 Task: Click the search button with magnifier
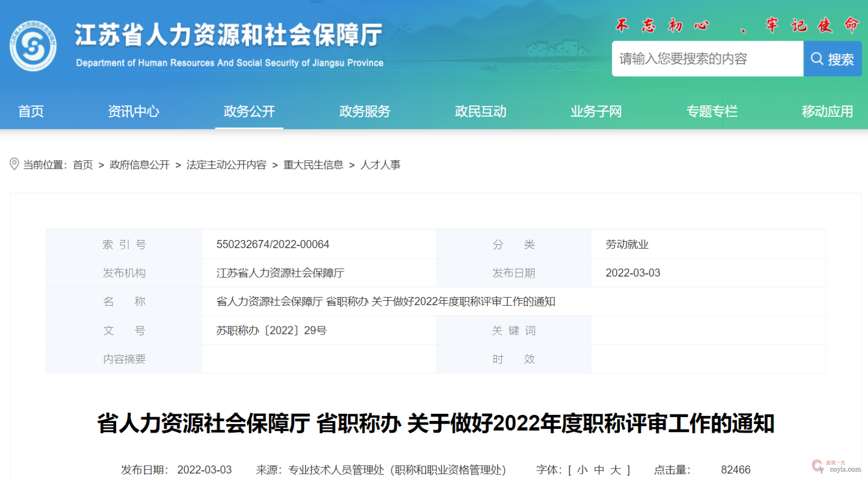click(x=832, y=59)
